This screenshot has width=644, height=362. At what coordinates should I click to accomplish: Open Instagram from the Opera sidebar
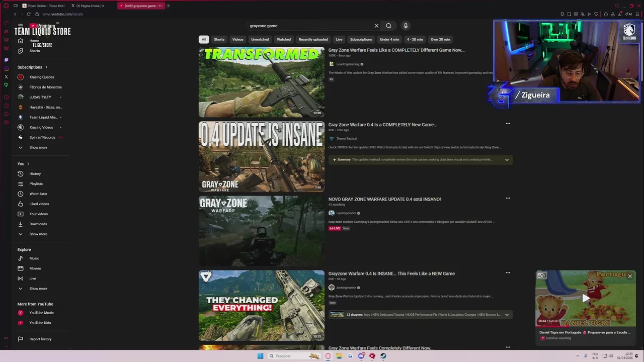point(6,68)
